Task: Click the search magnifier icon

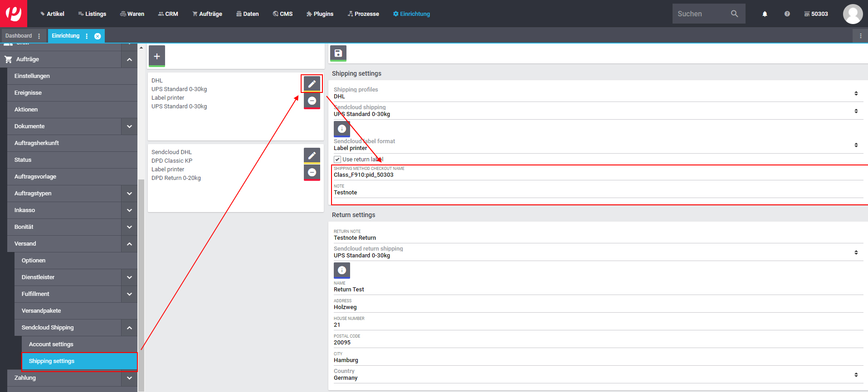Action: tap(734, 14)
